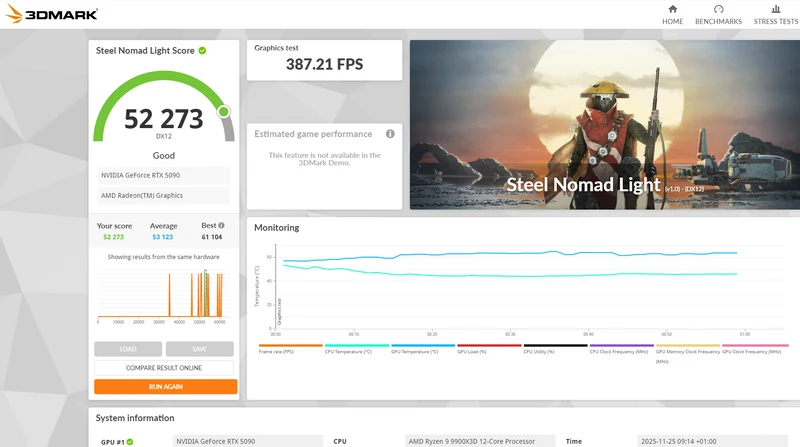Click the Monitoring heading
The width and height of the screenshot is (800, 447).
click(277, 228)
